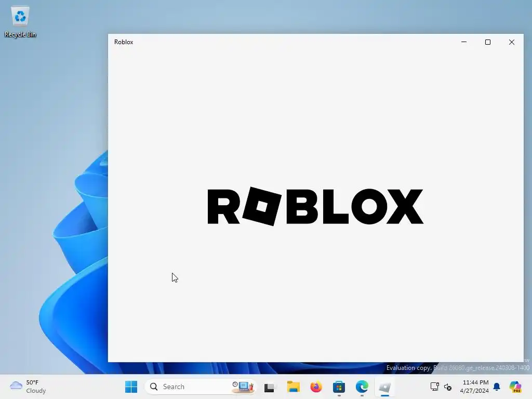Open the network status tray icon
Viewport: 532px width, 399px height.
[x=435, y=387]
